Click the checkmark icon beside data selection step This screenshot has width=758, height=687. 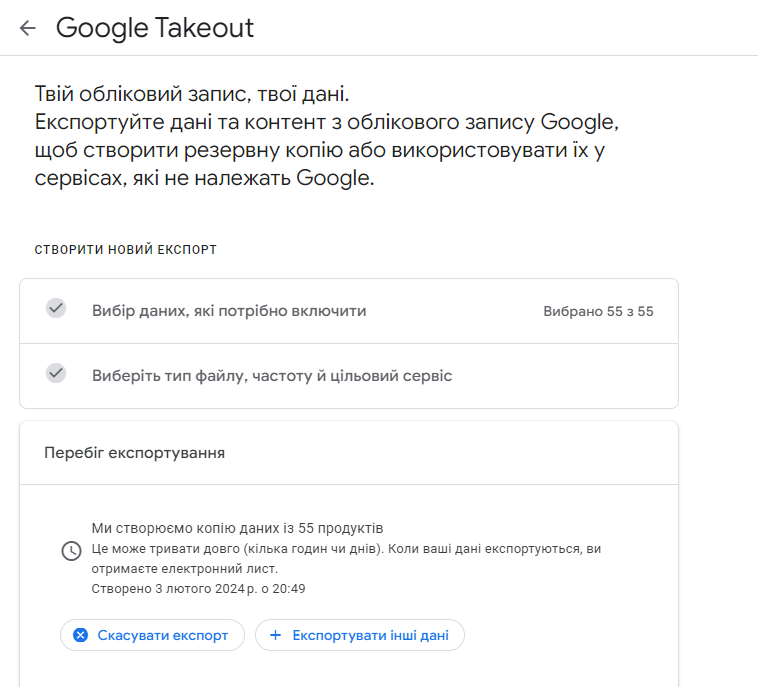click(56, 308)
